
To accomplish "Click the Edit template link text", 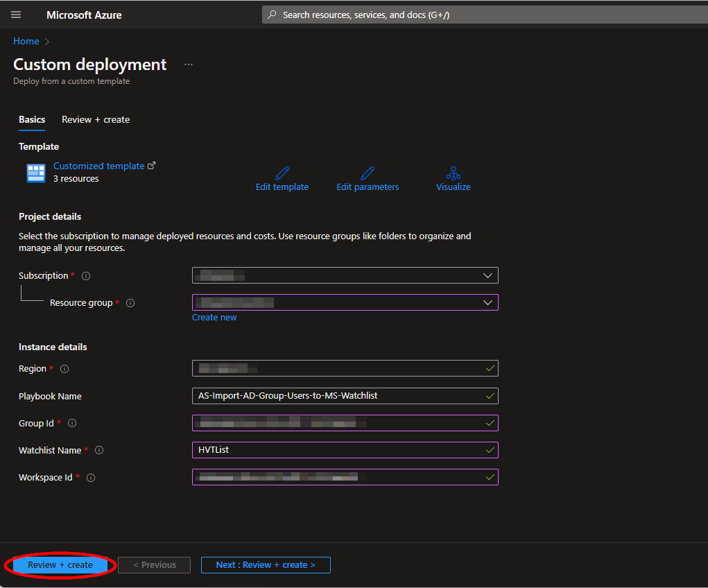I will tap(282, 187).
